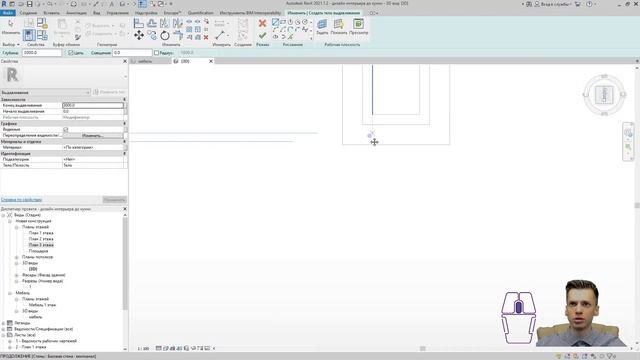Cancel edit mode with red X
Image resolution: width=640 pixels, height=360 pixels.
coord(262,24)
